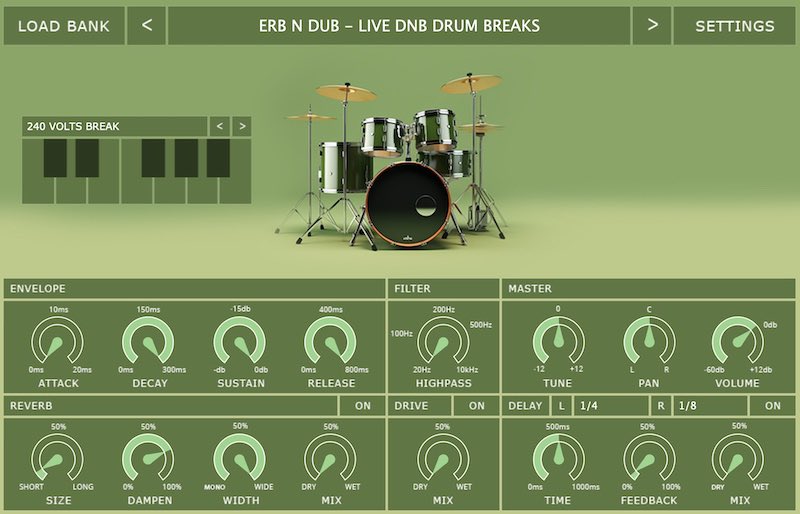Play the last black piano key

pyautogui.click(x=218, y=158)
